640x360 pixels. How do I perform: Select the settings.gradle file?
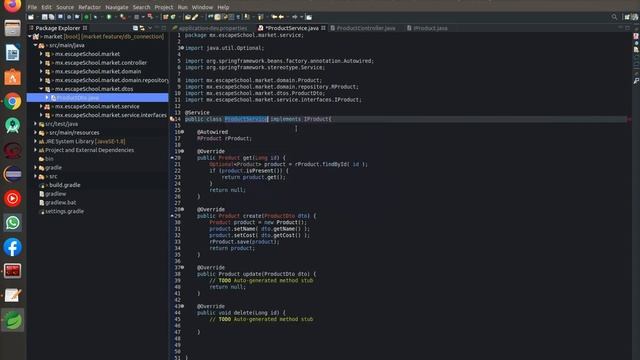(64, 211)
